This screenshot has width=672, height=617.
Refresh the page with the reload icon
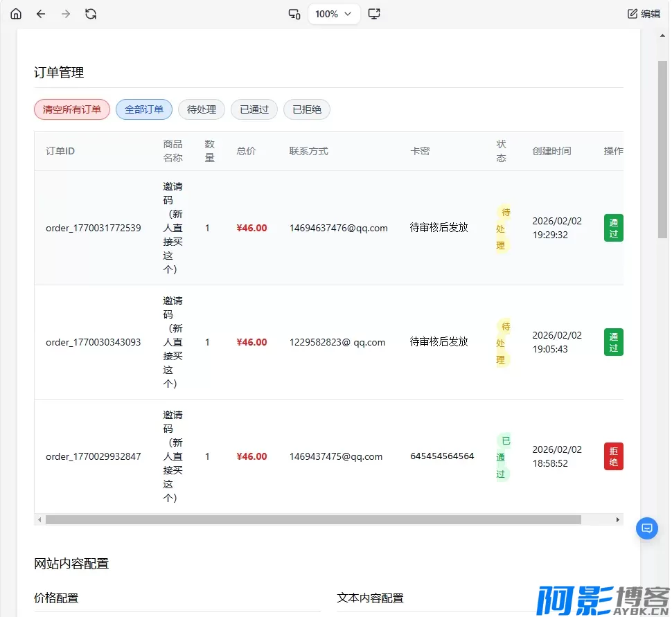pos(91,14)
